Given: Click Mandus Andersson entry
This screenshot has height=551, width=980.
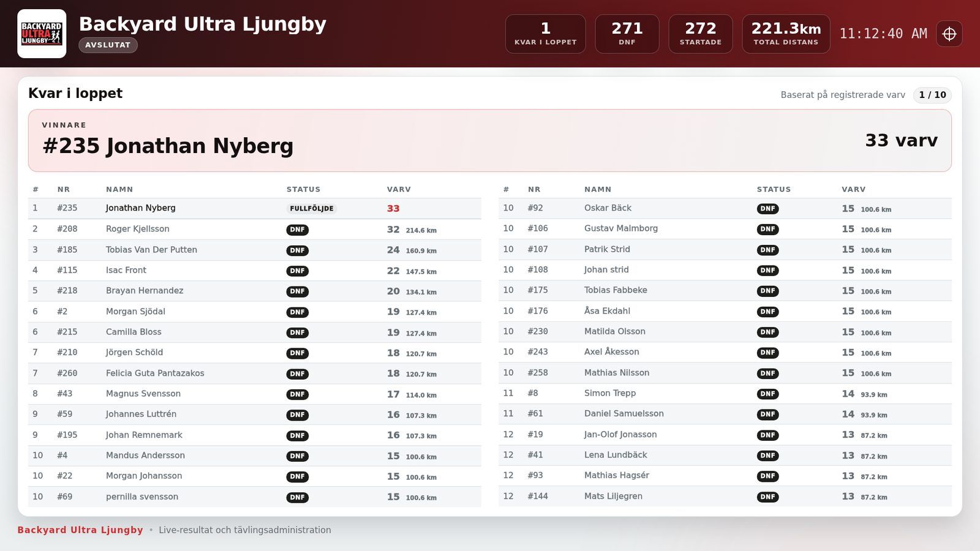Looking at the screenshot, I should (255, 455).
